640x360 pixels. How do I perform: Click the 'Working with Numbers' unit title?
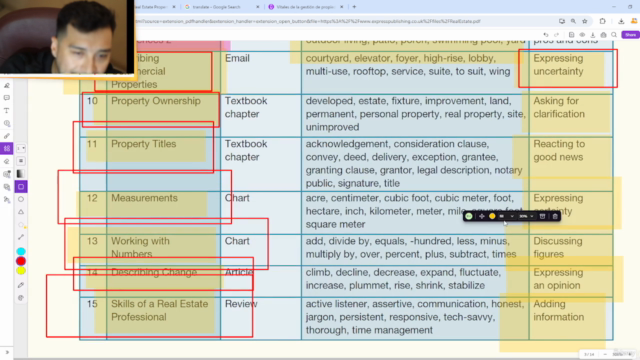(x=140, y=247)
